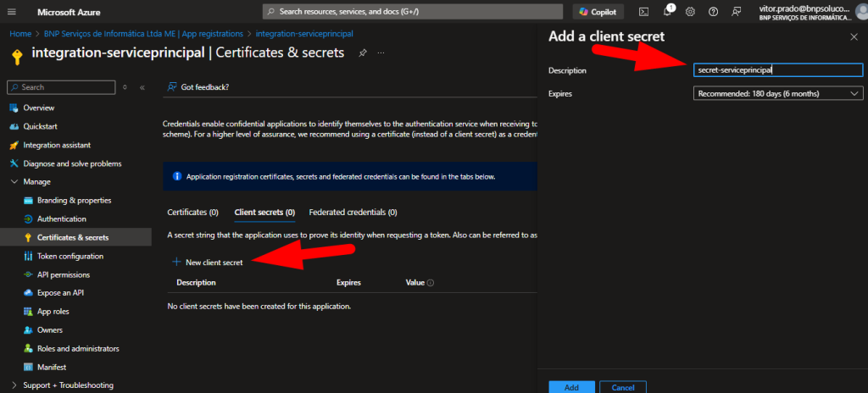Click the feedback icon in the top bar
Screen dimensions: 868x393
point(736,12)
